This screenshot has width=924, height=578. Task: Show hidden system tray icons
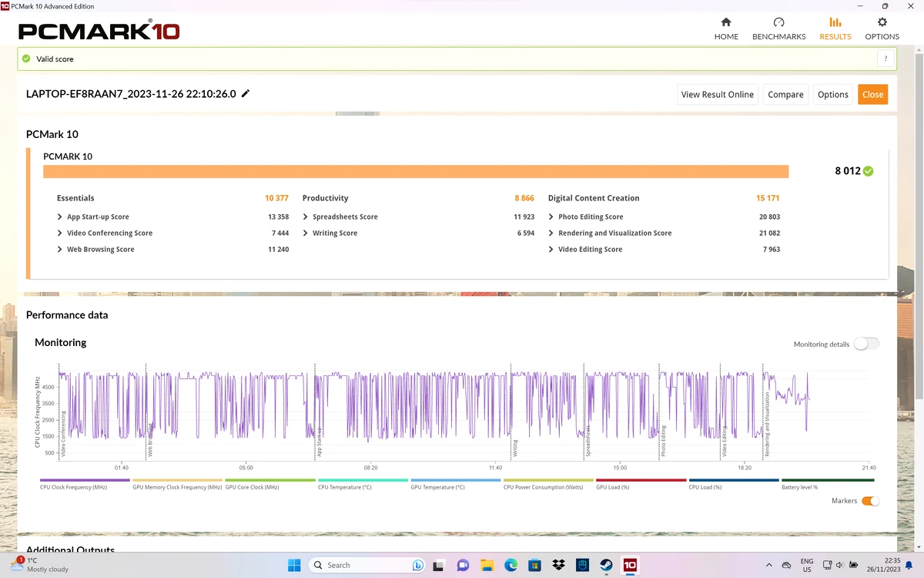768,565
